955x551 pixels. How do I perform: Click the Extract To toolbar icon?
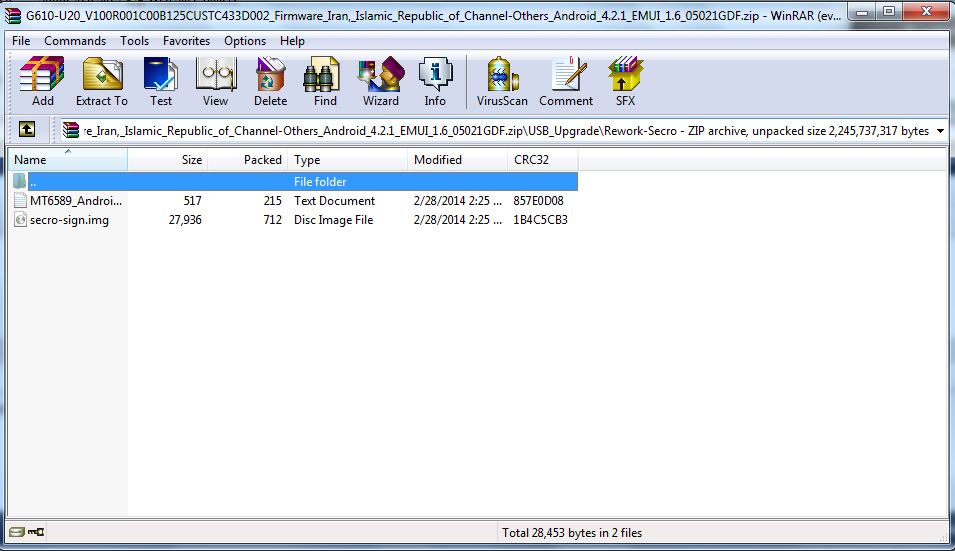102,82
